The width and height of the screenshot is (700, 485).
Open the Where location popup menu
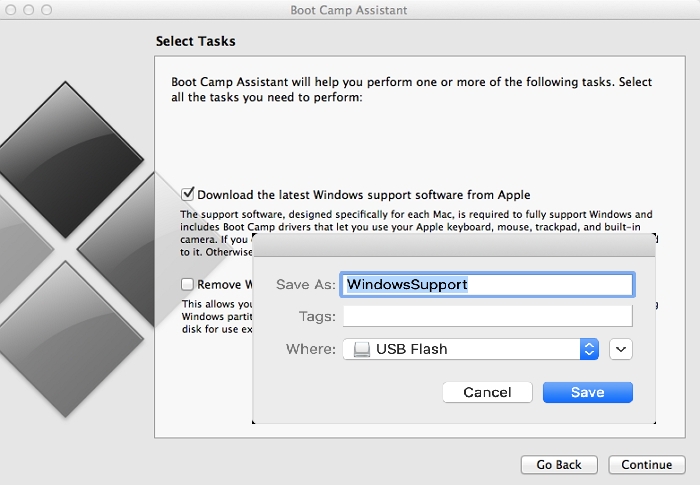click(x=471, y=349)
